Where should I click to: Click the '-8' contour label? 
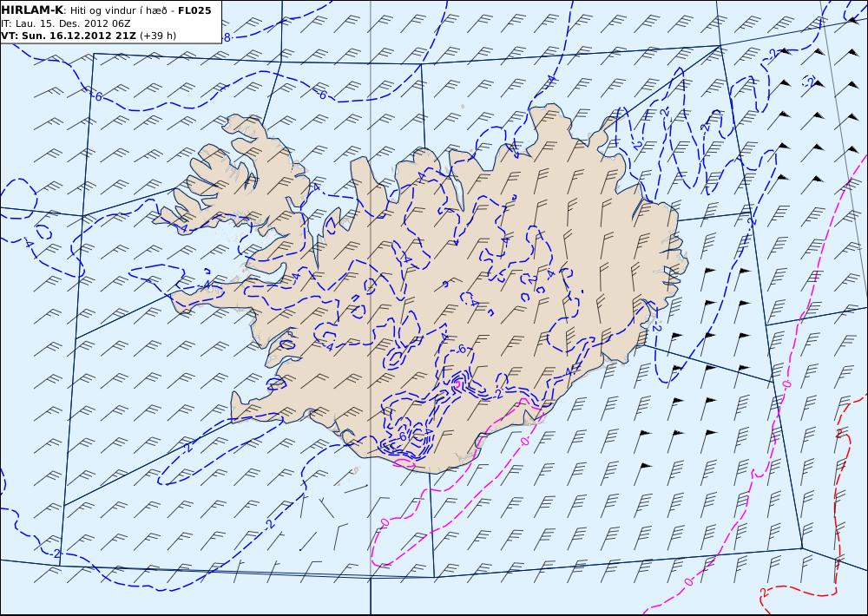(x=227, y=37)
